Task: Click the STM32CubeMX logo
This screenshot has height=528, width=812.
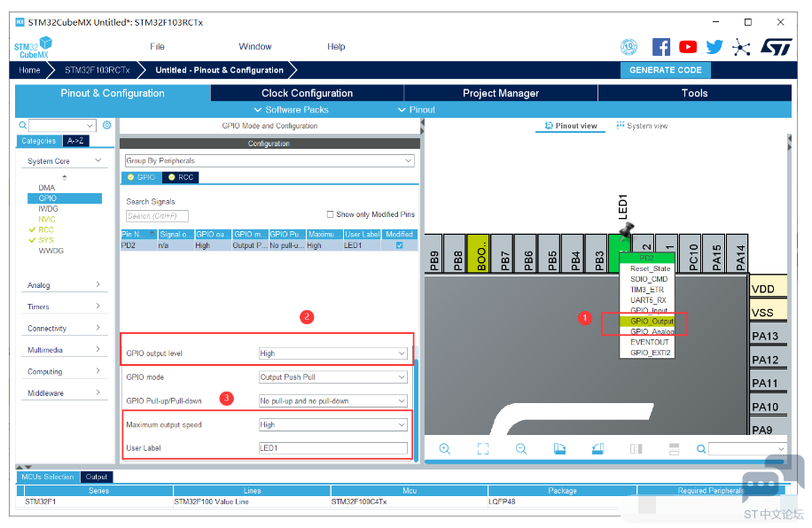Action: (x=33, y=47)
